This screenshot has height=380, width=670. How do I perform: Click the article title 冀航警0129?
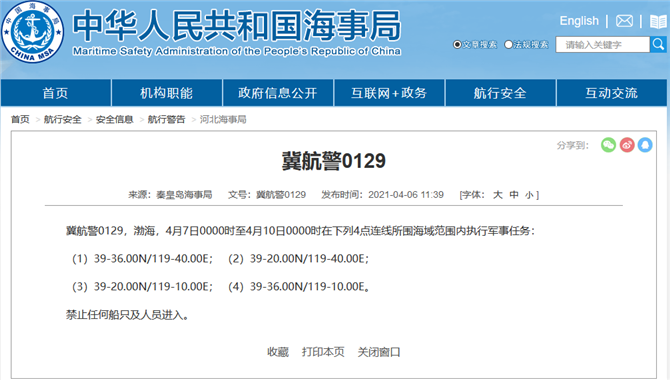click(334, 161)
